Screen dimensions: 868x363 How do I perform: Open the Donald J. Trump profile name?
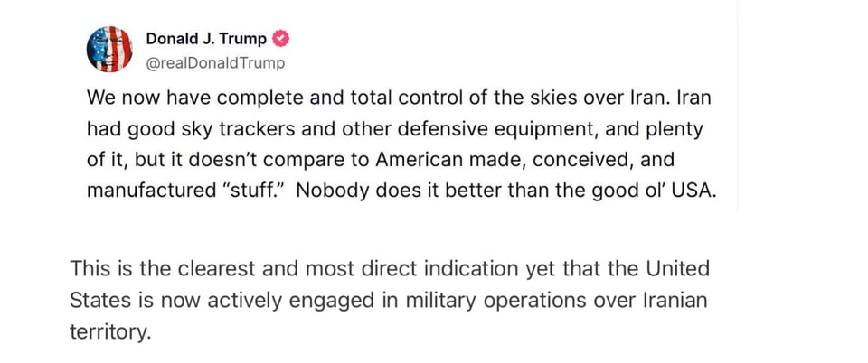point(206,39)
